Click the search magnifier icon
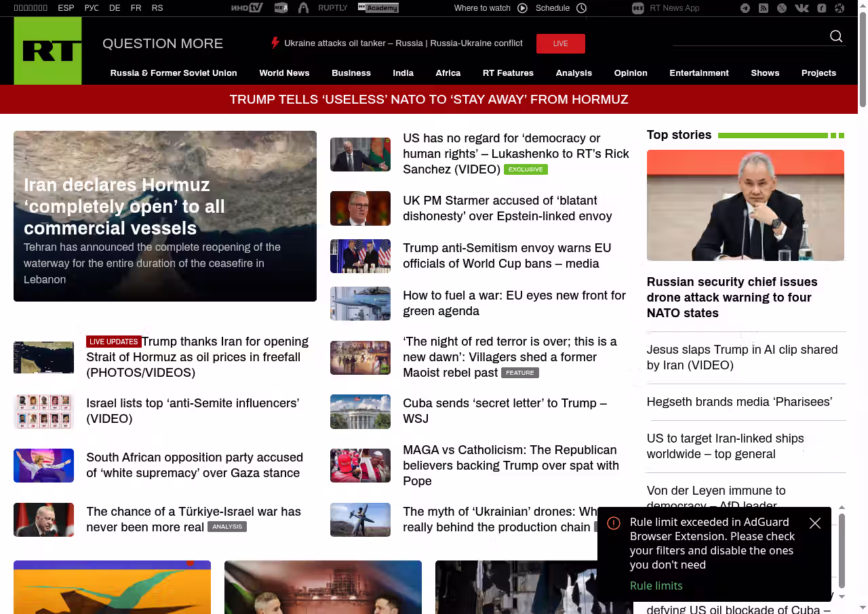868x614 pixels. tap(836, 37)
